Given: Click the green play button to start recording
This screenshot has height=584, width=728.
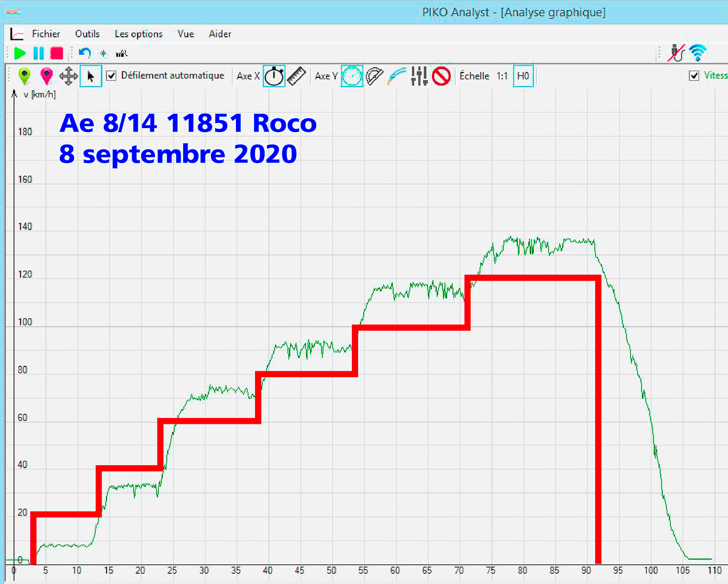Looking at the screenshot, I should coord(20,53).
